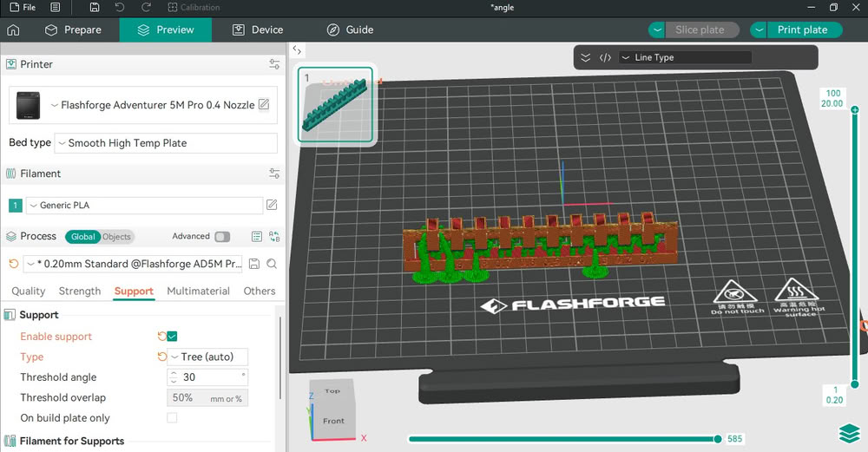Open the Bed type dropdown
868x452 pixels.
click(x=166, y=143)
